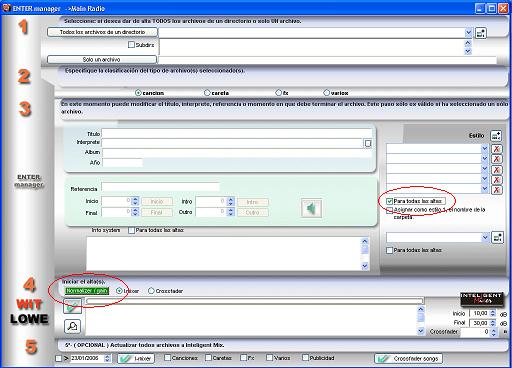Click Todos los archivos de un directorio button
This screenshot has width=512, height=368.
click(x=102, y=32)
